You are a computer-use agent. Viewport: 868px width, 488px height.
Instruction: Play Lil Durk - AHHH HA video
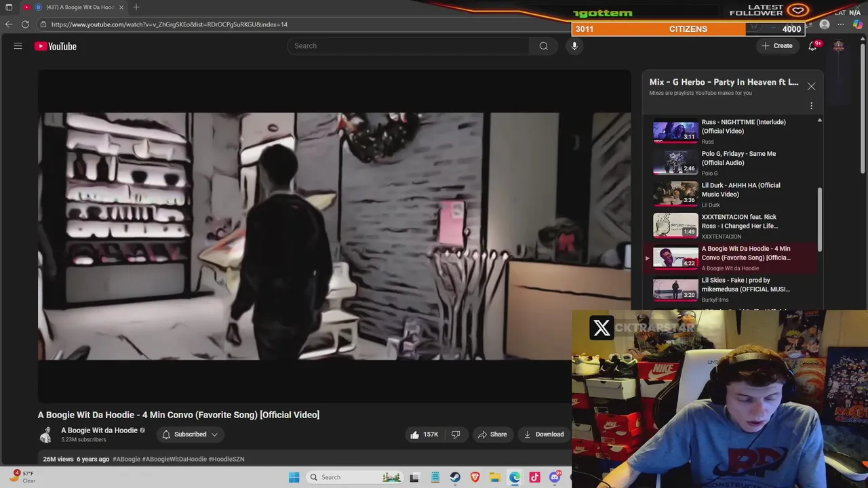pyautogui.click(x=732, y=195)
